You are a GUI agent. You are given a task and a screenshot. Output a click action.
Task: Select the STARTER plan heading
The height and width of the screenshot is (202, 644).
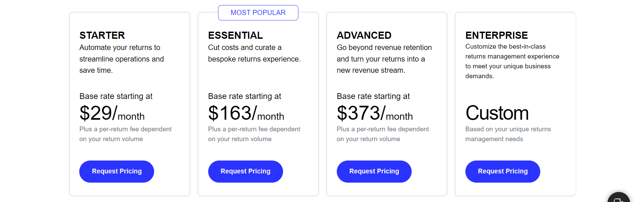coord(102,35)
